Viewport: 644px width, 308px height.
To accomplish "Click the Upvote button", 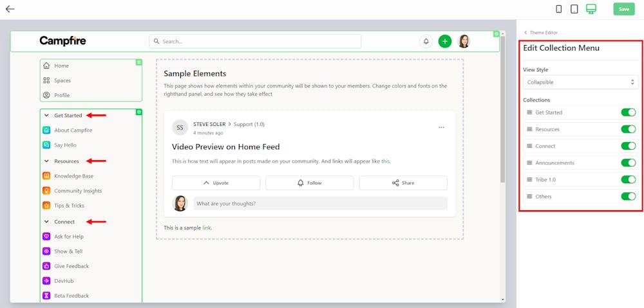I will click(x=216, y=183).
